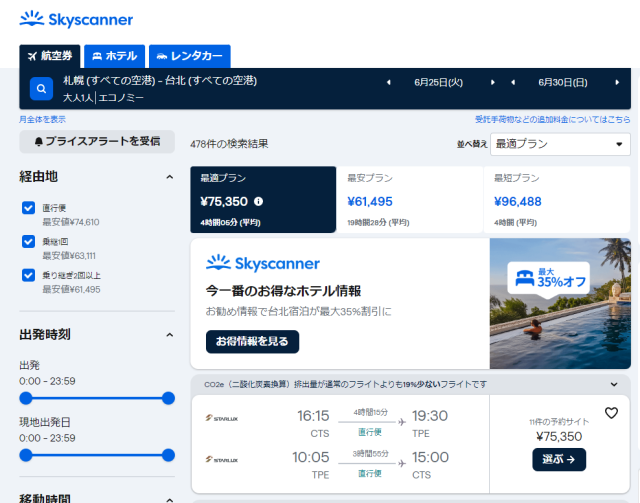Click the blue search magnifier icon
Viewport: 640px width, 503px height.
coord(41,89)
